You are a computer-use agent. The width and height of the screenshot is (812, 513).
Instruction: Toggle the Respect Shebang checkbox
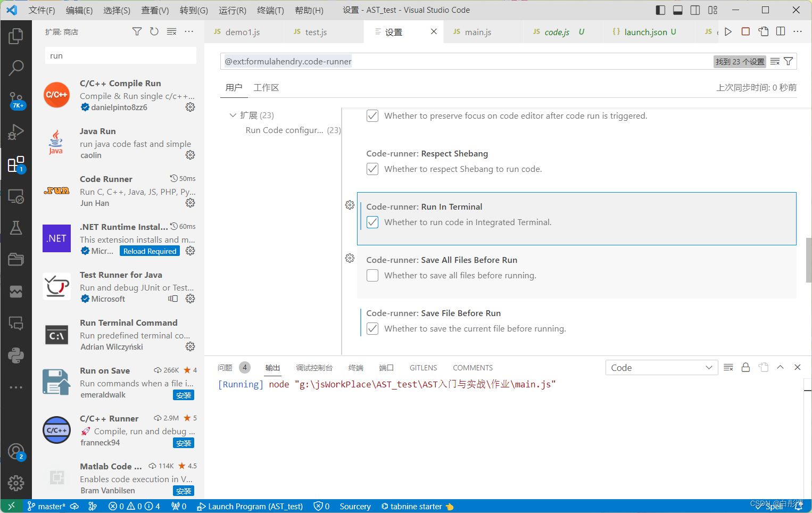tap(372, 169)
